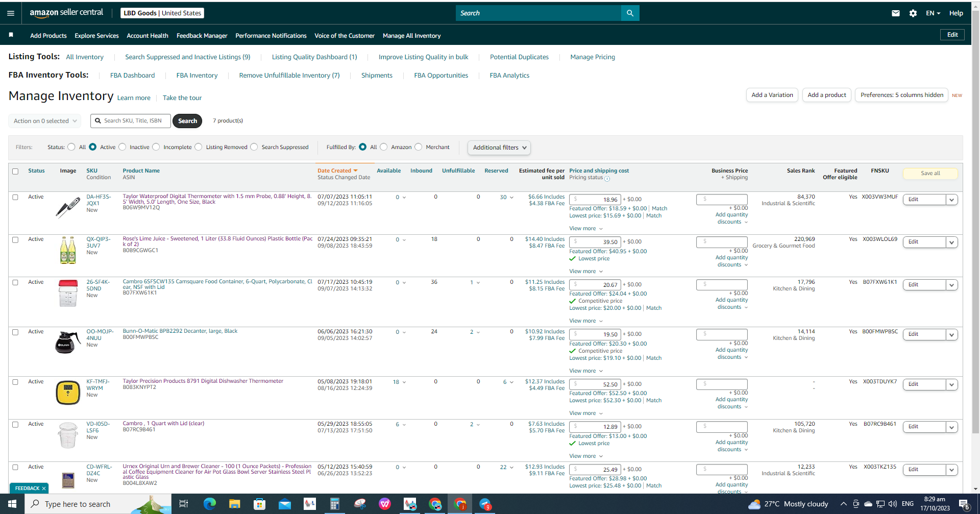Click the Search SKU, Title, ISBN field
This screenshot has height=514, width=980.
coord(131,121)
